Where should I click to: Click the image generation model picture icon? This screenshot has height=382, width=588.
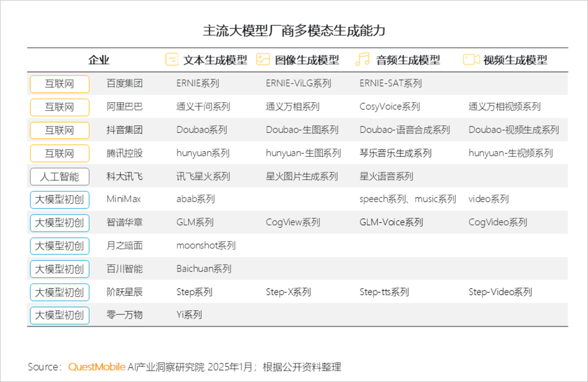tap(263, 60)
